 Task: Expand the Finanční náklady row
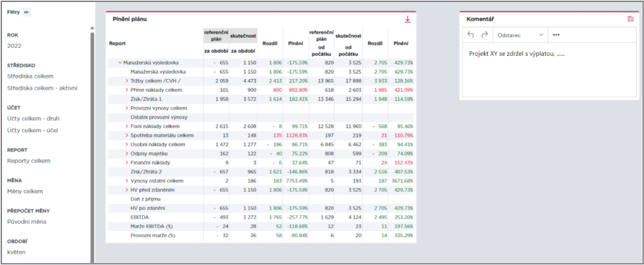(126, 163)
